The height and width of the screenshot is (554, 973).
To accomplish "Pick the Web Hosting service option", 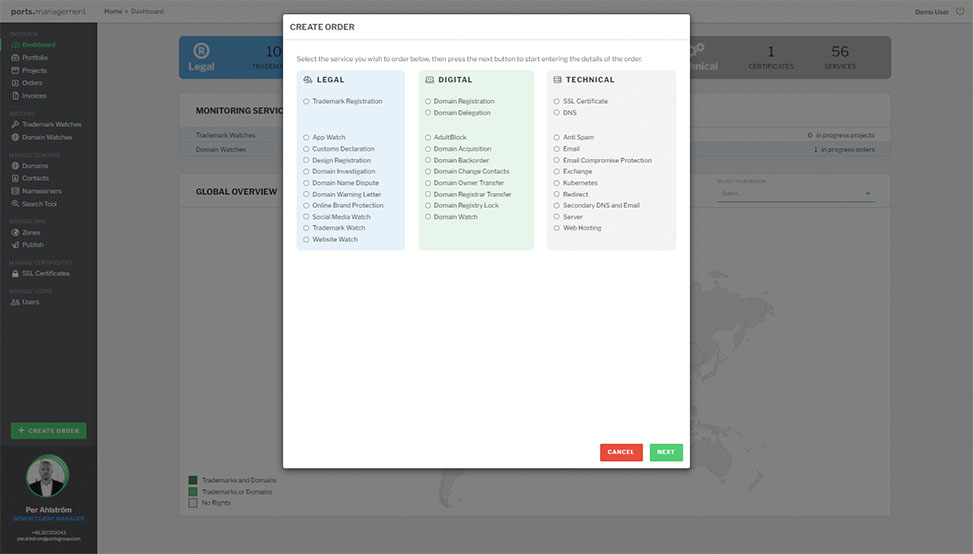I will coord(557,228).
